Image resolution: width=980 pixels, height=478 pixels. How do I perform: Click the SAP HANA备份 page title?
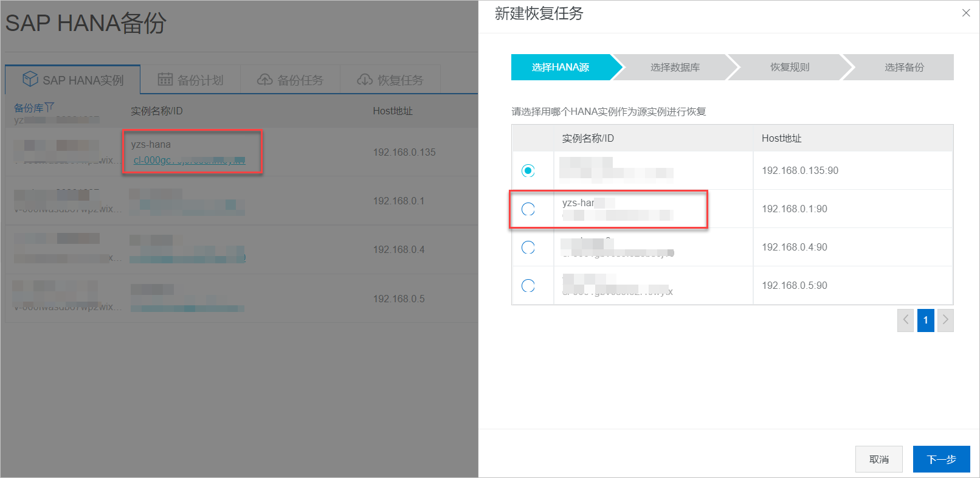[86, 23]
